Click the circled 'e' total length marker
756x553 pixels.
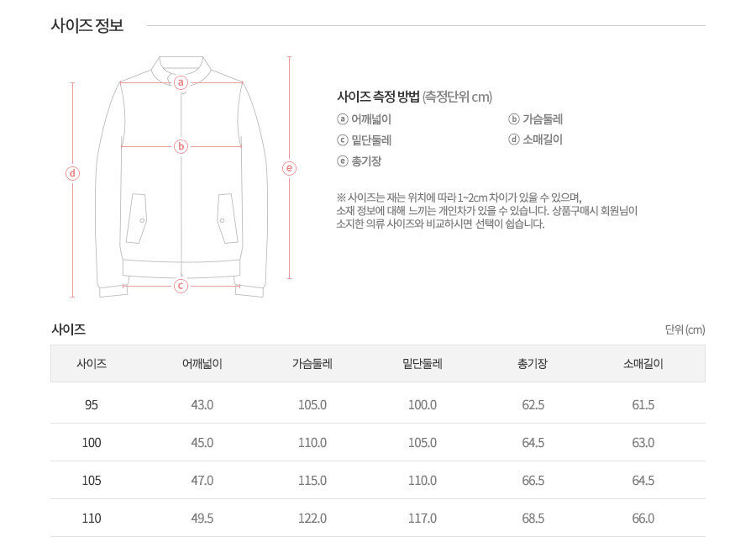pos(289,168)
